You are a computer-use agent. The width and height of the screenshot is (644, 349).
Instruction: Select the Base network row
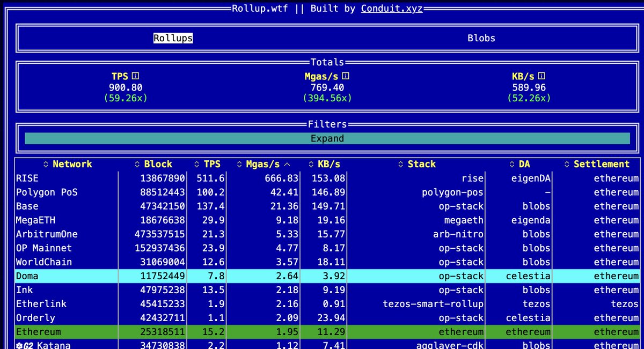tap(327, 206)
